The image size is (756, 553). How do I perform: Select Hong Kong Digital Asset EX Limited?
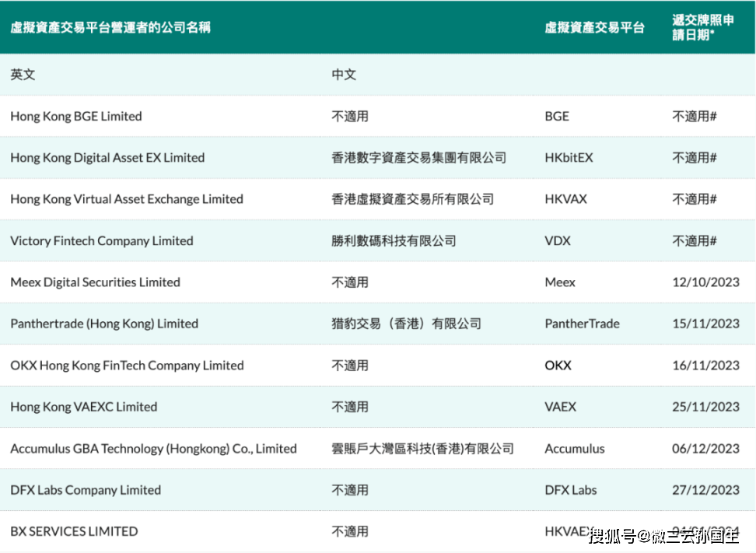(x=107, y=157)
